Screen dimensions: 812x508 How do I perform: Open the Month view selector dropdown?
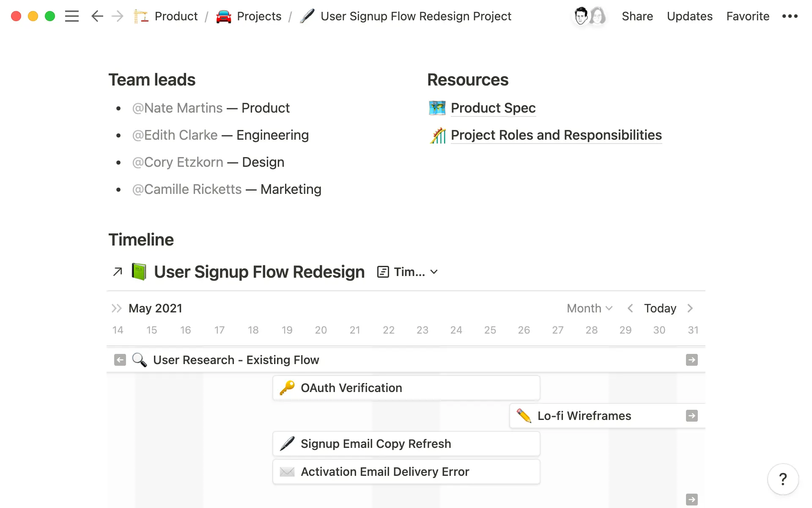click(588, 309)
